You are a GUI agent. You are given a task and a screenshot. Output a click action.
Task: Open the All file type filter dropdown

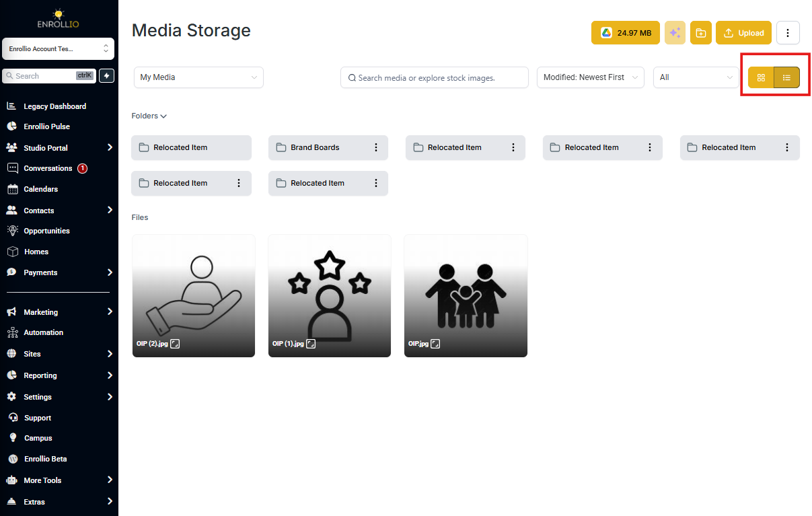[696, 77]
